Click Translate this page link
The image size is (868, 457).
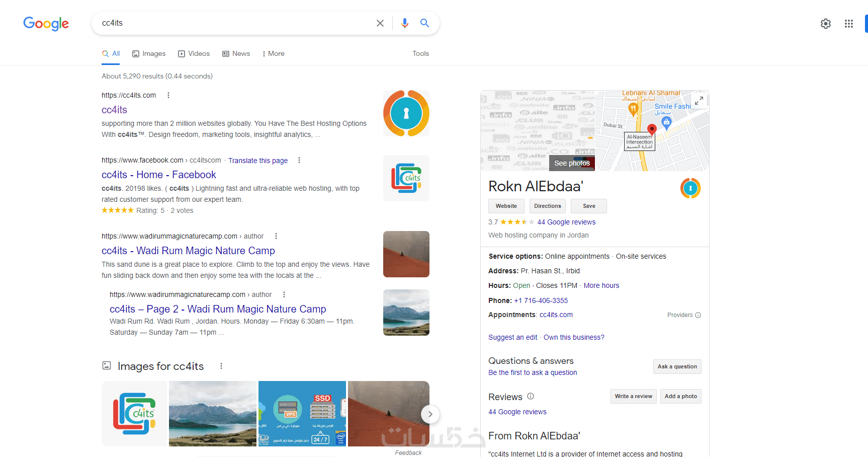click(258, 161)
